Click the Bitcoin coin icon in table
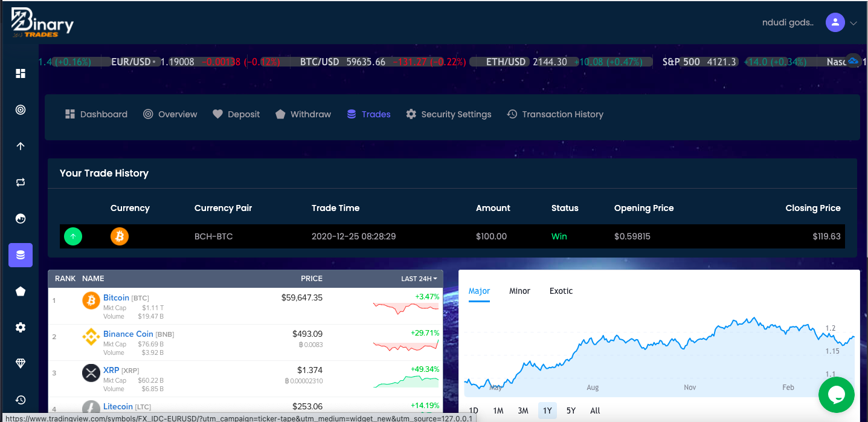Viewport: 868px width, 422px height. click(x=91, y=300)
